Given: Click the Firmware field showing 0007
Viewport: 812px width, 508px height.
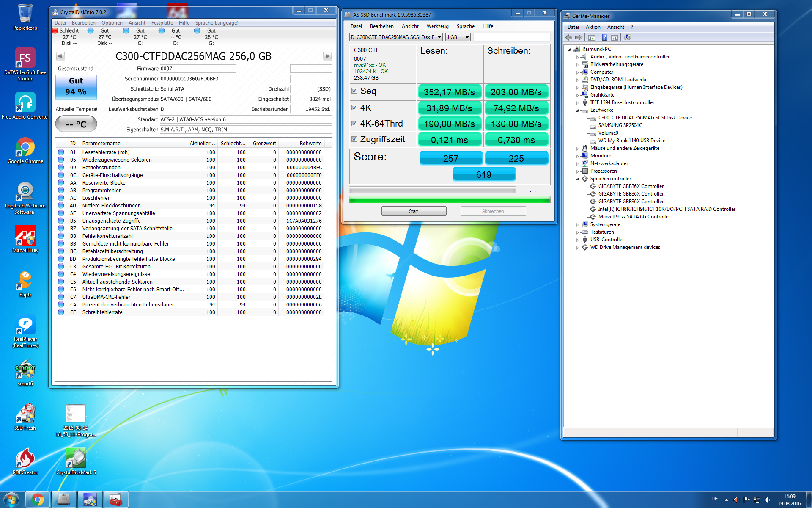Looking at the screenshot, I should 197,69.
